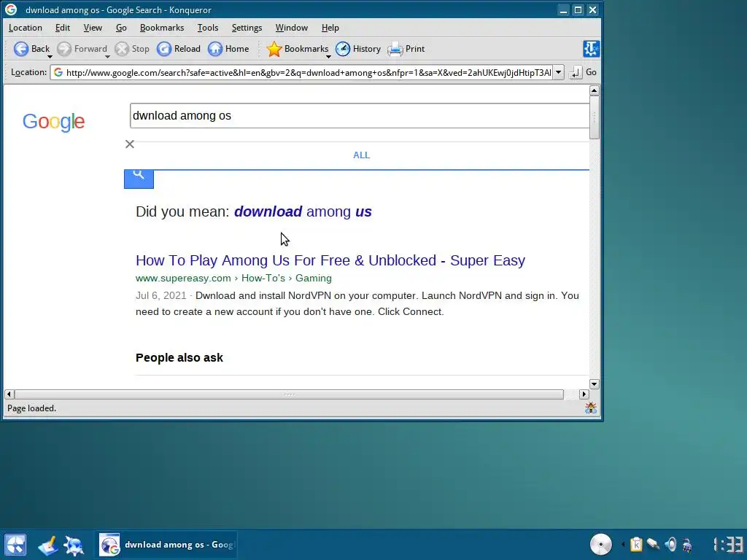Open the Help menu
This screenshot has width=747, height=560.
pyautogui.click(x=330, y=28)
